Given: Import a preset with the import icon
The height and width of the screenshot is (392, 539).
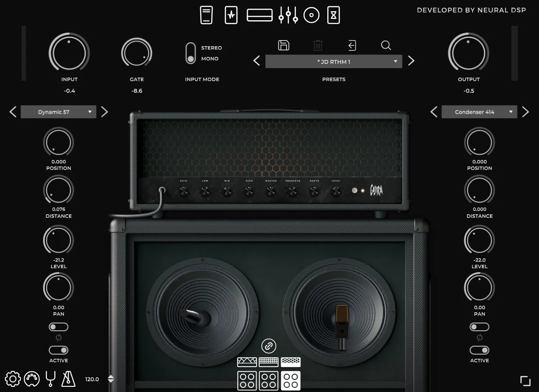Looking at the screenshot, I should pos(352,45).
